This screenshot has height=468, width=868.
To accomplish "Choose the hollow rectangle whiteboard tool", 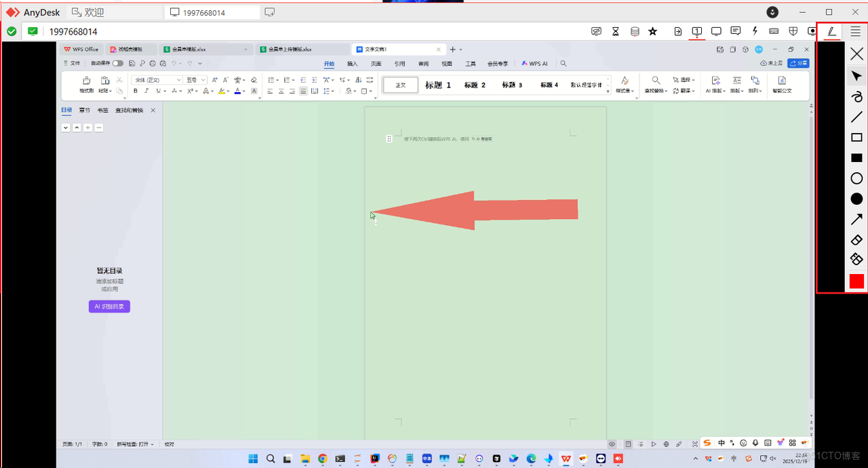I will point(856,138).
